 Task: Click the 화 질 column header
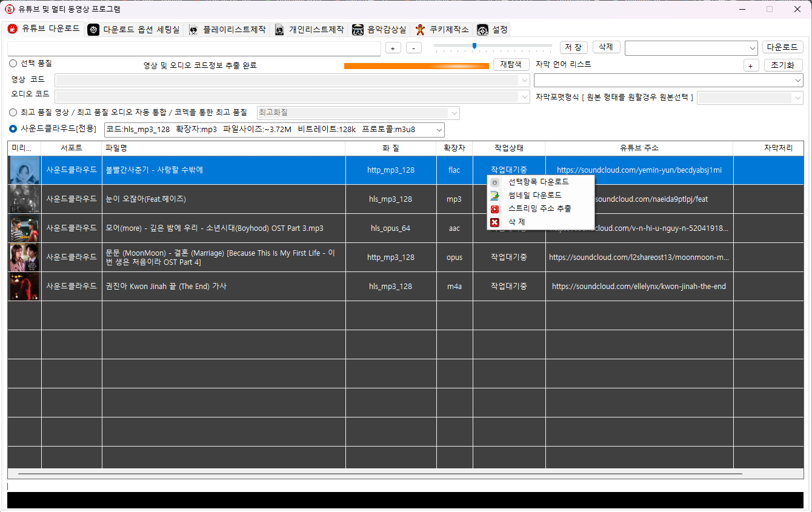pyautogui.click(x=391, y=148)
